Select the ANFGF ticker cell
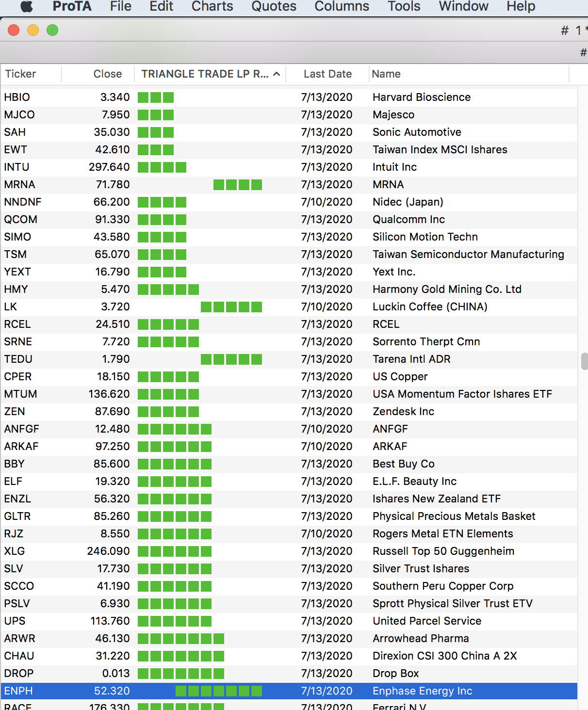The image size is (588, 710). pyautogui.click(x=22, y=429)
